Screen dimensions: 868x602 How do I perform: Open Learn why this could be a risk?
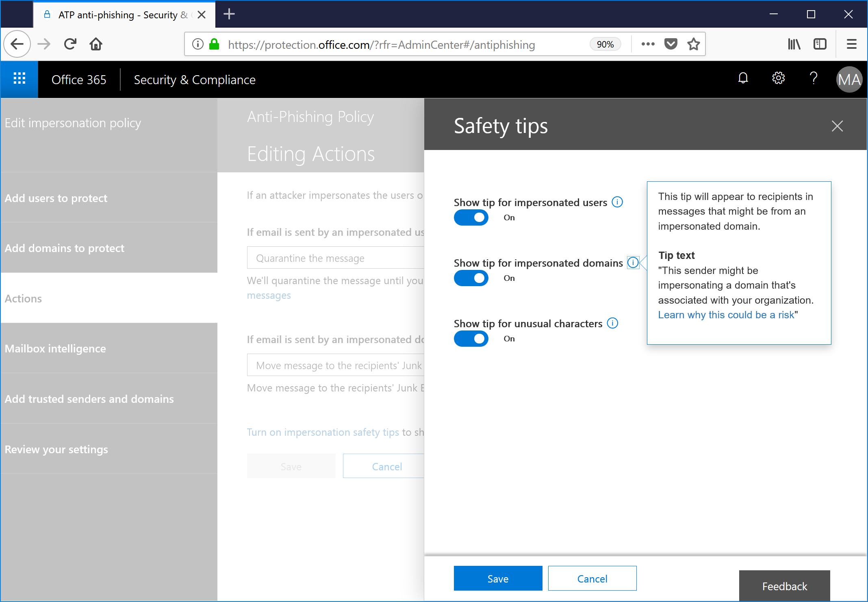click(x=726, y=315)
